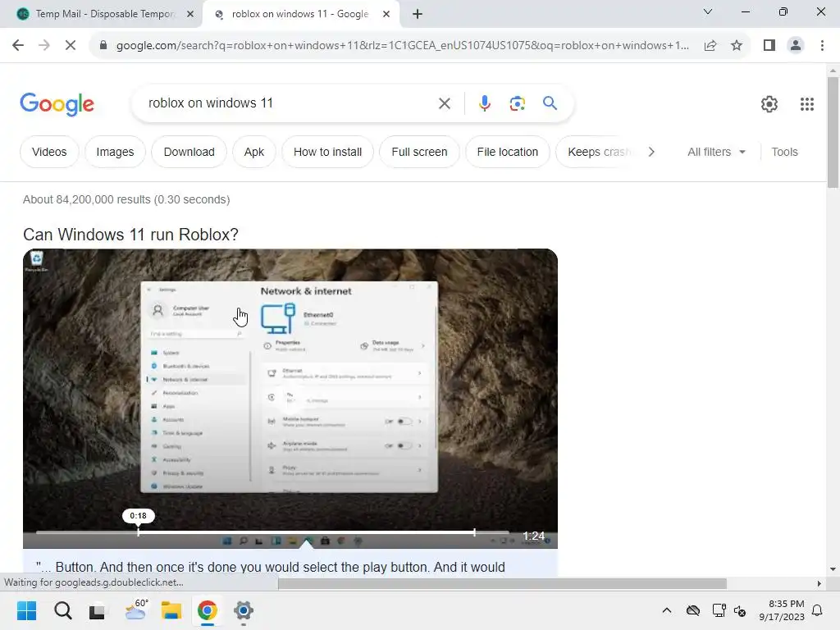This screenshot has width=840, height=630.
Task: Click the forward navigation arrow
Action: click(x=44, y=46)
